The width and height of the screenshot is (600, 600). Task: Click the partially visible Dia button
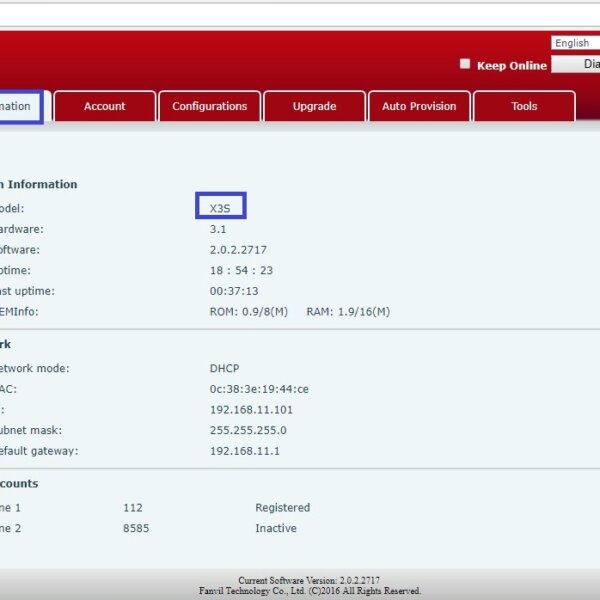[578, 64]
